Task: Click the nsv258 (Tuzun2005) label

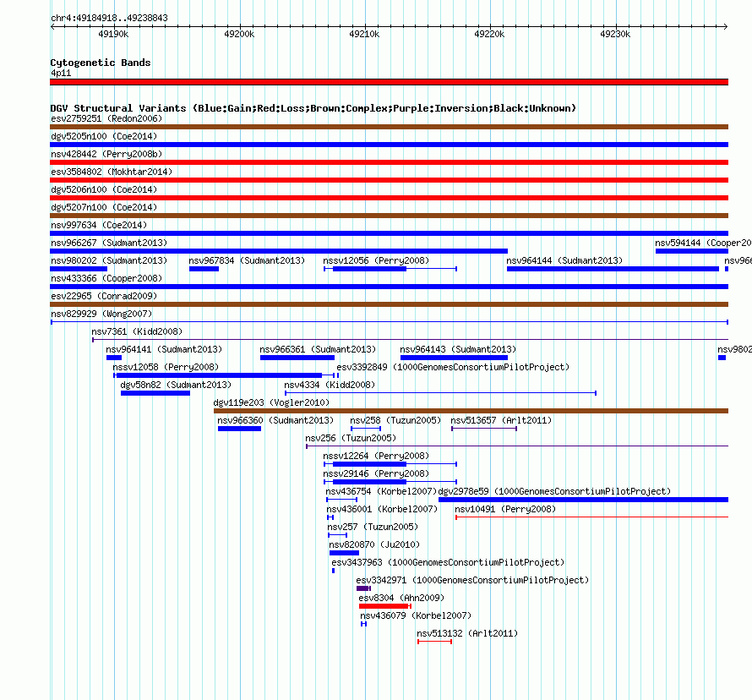Action: (x=395, y=420)
